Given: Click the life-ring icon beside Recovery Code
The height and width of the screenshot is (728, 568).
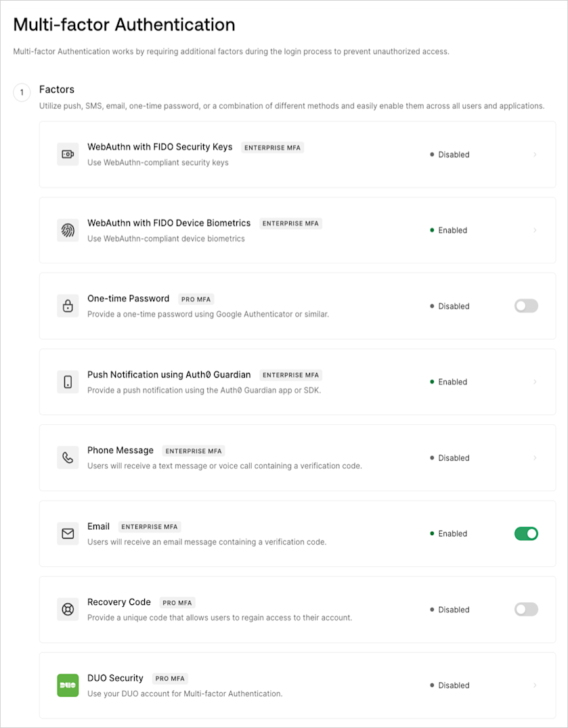Looking at the screenshot, I should click(68, 609).
